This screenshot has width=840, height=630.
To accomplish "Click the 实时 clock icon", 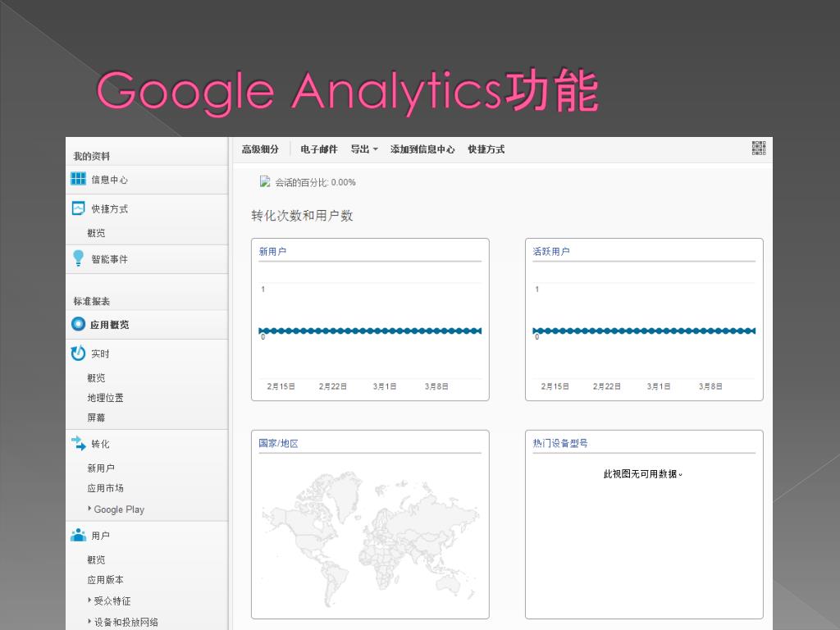I will pyautogui.click(x=78, y=353).
